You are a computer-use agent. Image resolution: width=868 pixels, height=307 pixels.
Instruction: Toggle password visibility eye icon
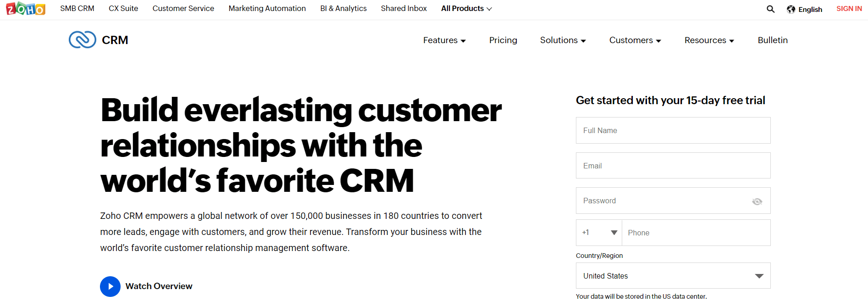[x=757, y=201]
